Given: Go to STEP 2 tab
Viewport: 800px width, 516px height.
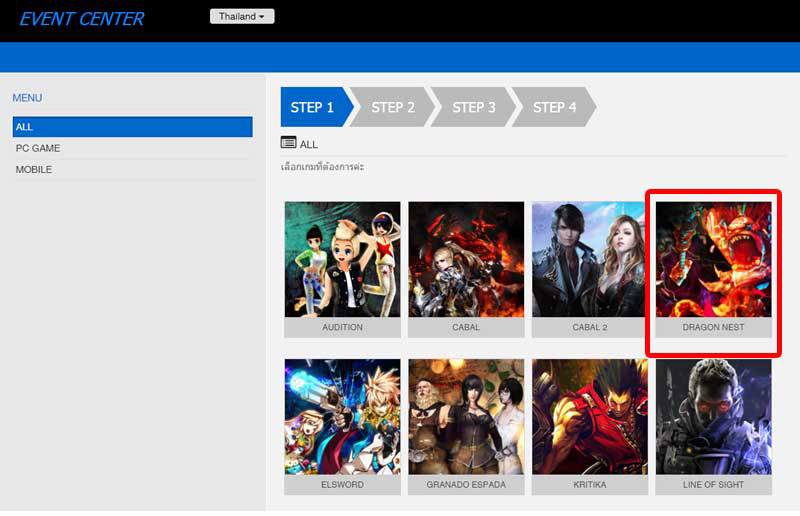Looking at the screenshot, I should [393, 107].
